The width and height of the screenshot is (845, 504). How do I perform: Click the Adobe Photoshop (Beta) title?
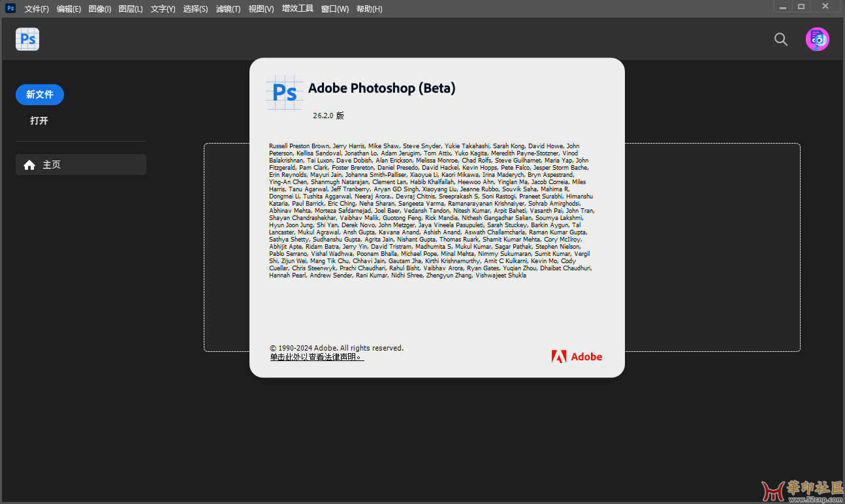(x=381, y=88)
